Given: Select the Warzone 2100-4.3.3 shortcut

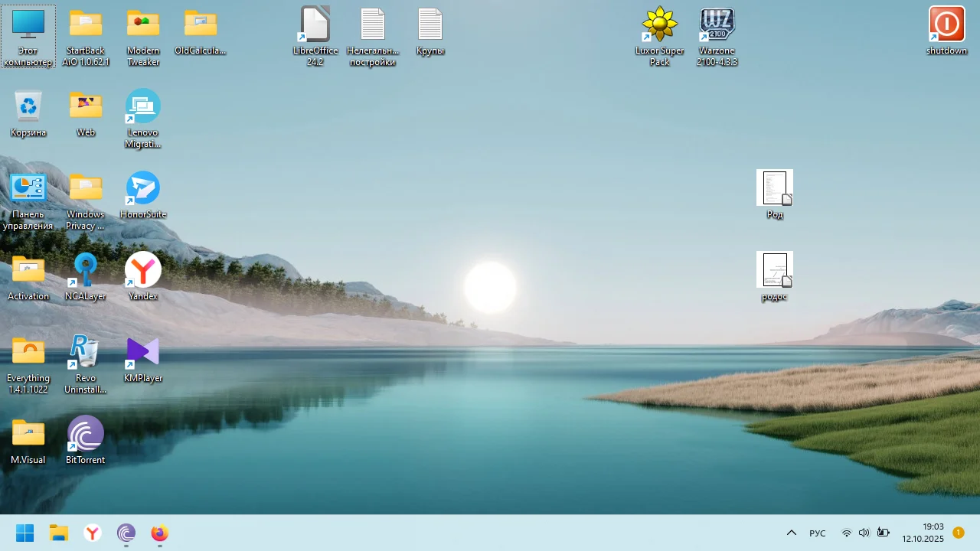Looking at the screenshot, I should [717, 37].
